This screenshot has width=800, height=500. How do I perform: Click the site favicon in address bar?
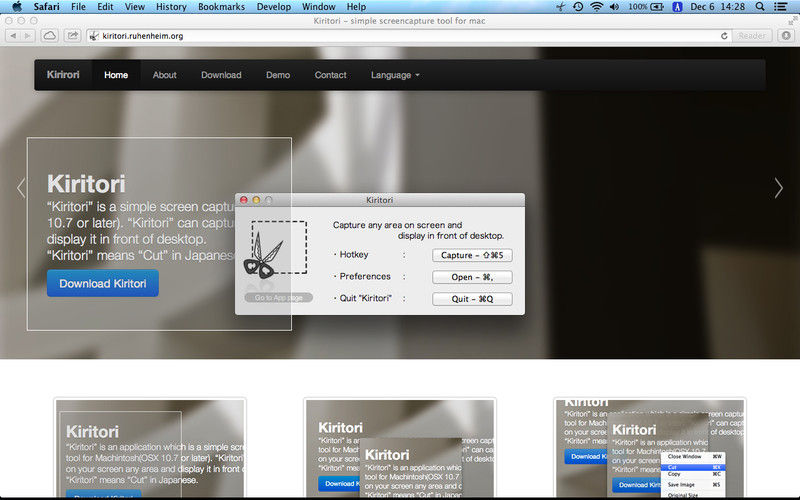[x=94, y=36]
